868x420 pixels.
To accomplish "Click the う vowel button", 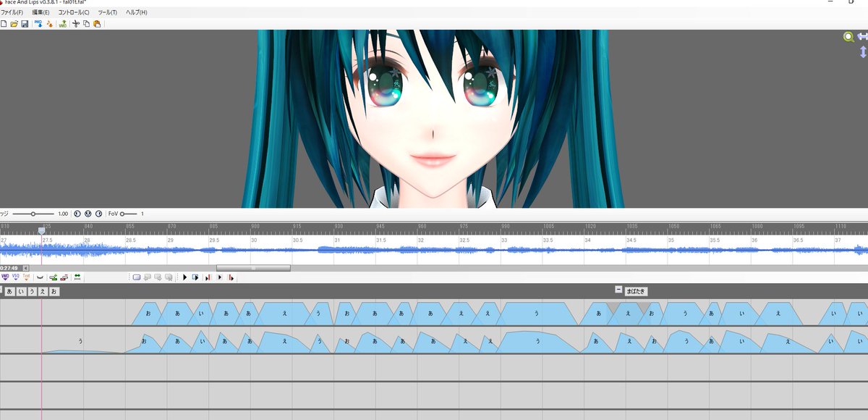I will (x=32, y=291).
